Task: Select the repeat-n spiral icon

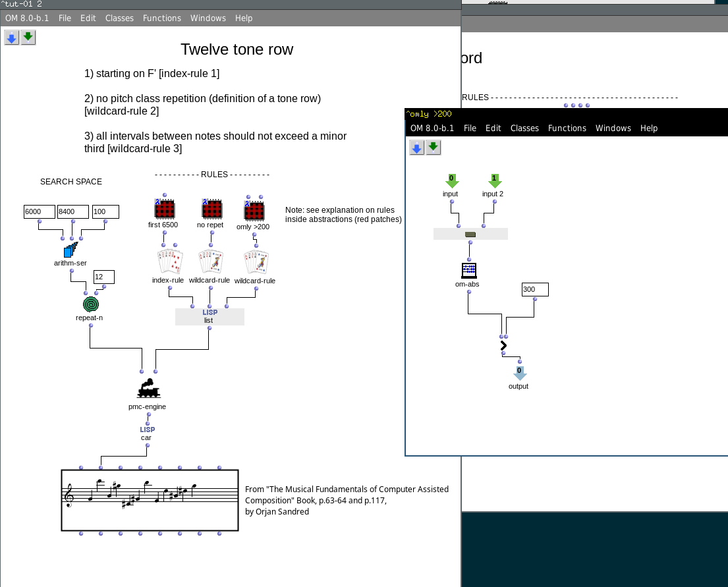Action: (x=92, y=304)
